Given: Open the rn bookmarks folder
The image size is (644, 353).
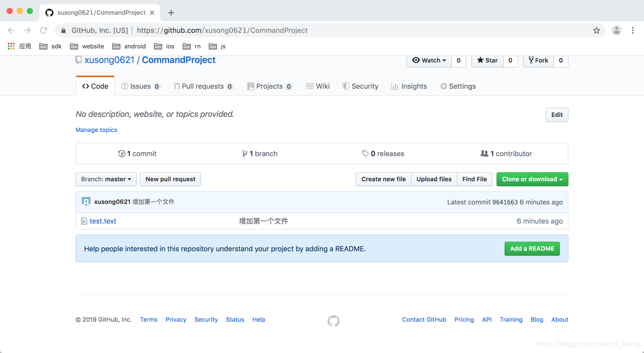Looking at the screenshot, I should pos(192,46).
